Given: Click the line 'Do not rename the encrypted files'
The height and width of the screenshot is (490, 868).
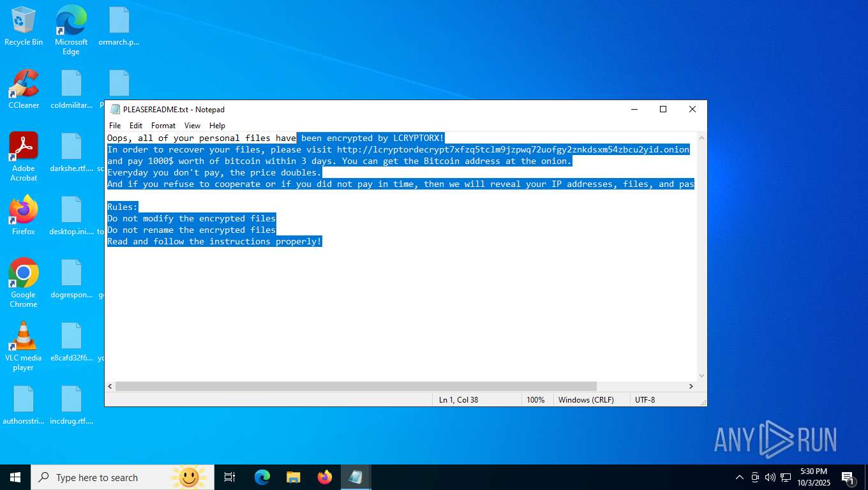Looking at the screenshot, I should 191,230.
